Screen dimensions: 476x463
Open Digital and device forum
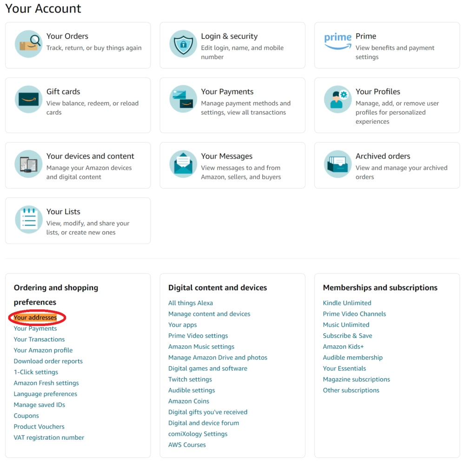pyautogui.click(x=204, y=423)
